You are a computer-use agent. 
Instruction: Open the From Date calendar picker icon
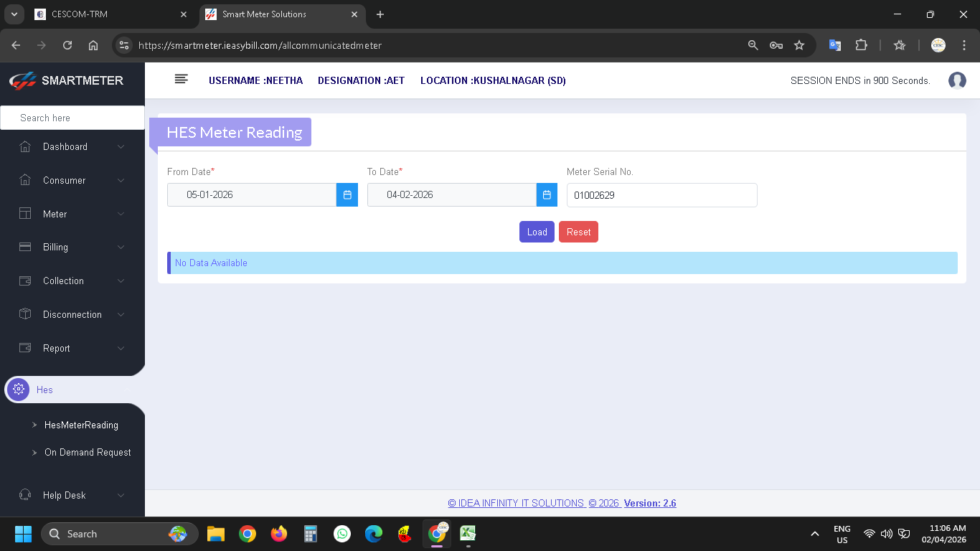point(347,194)
